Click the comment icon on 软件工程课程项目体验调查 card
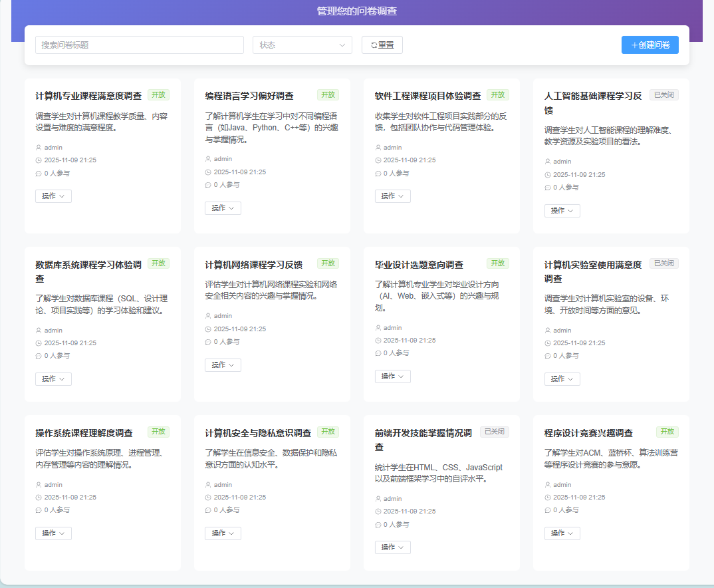Viewport: 714px width, 588px height. tap(378, 174)
